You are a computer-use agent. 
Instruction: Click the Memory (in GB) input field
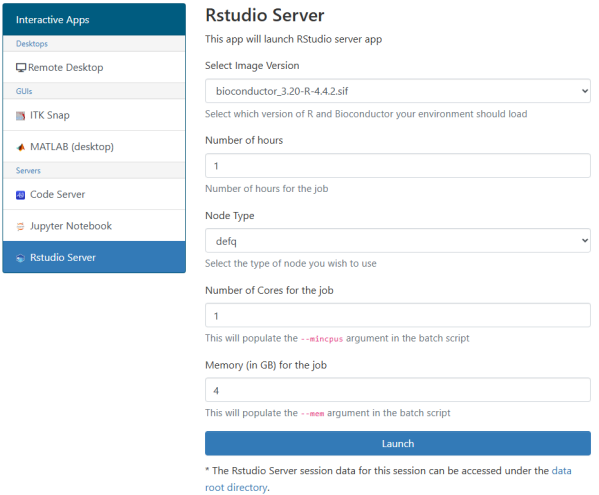398,390
